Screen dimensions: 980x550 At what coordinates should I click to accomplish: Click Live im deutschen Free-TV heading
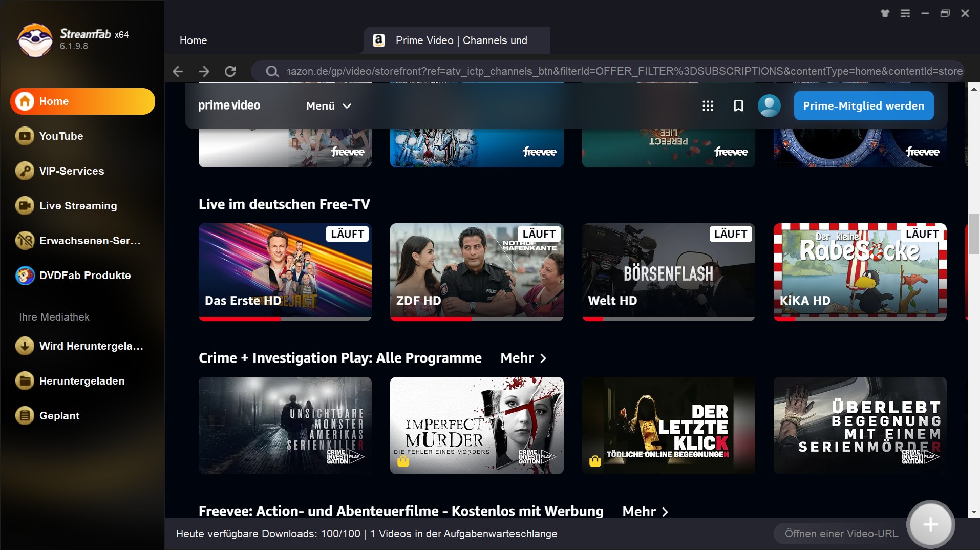[284, 204]
